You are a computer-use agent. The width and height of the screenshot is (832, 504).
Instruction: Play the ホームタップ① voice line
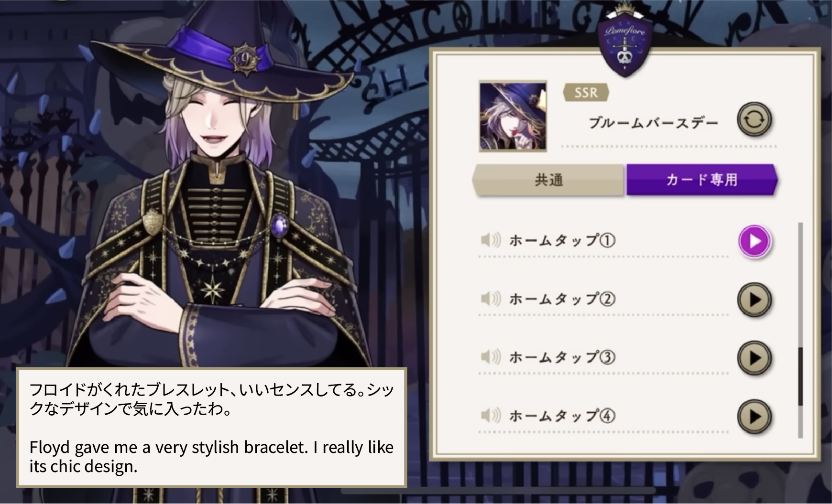(x=754, y=241)
